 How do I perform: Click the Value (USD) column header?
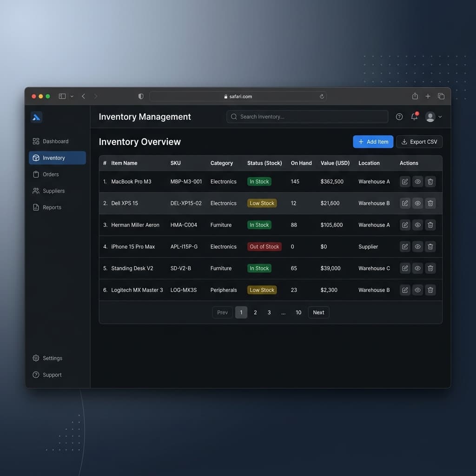pos(335,163)
